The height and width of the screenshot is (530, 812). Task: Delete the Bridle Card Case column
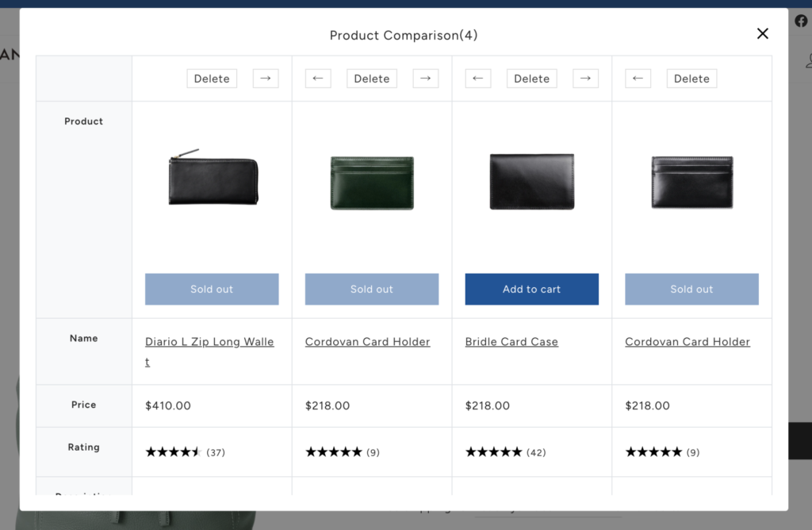531,79
